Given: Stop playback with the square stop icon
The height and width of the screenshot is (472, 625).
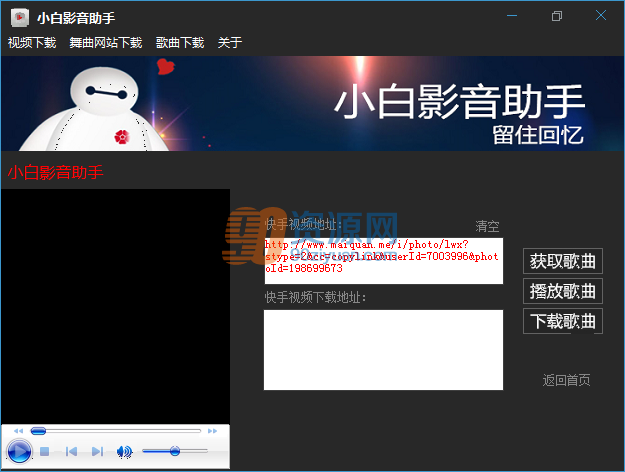Looking at the screenshot, I should 45,451.
